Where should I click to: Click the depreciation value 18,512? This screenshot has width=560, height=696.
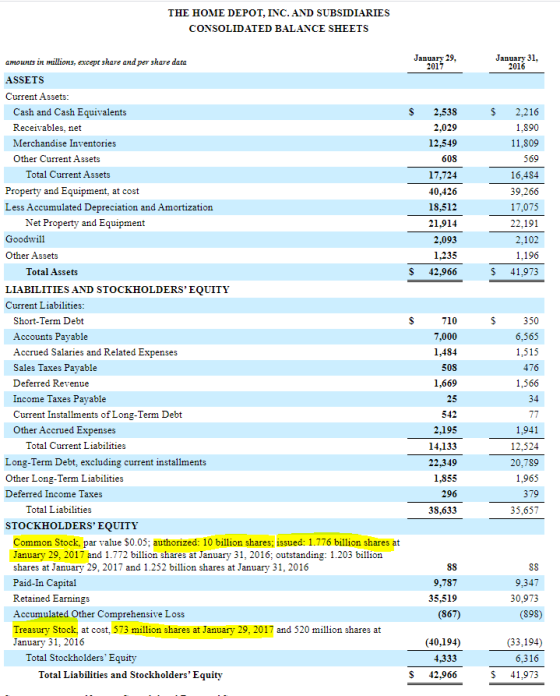click(443, 207)
